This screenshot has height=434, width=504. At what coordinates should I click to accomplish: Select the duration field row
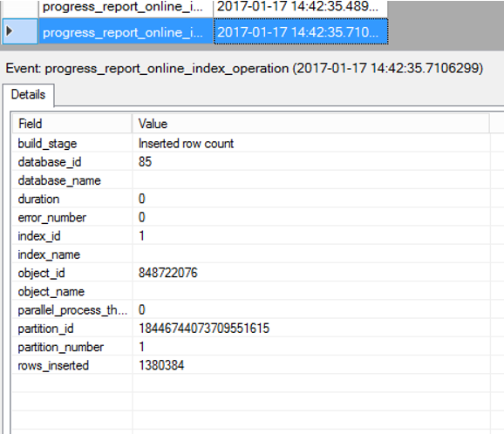251,199
